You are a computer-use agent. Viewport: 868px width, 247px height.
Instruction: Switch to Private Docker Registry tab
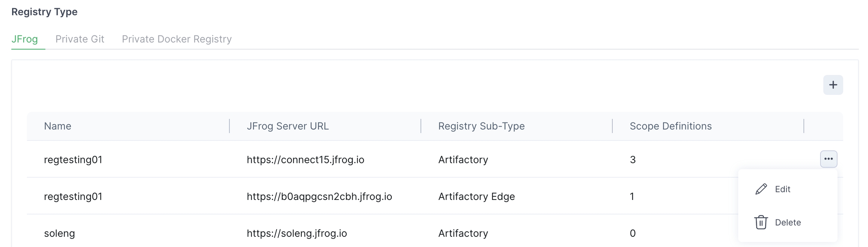pyautogui.click(x=176, y=39)
